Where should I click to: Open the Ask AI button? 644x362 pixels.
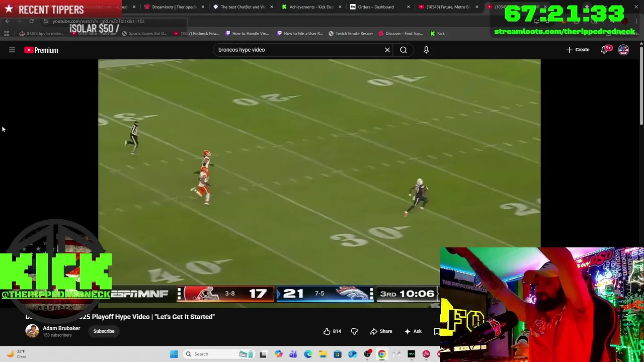(413, 331)
